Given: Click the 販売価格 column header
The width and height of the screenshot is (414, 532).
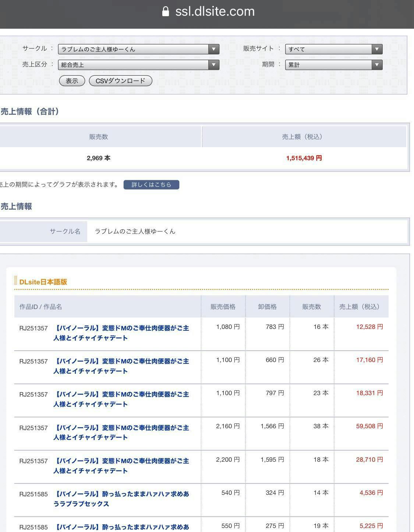Looking at the screenshot, I should tap(223, 306).
